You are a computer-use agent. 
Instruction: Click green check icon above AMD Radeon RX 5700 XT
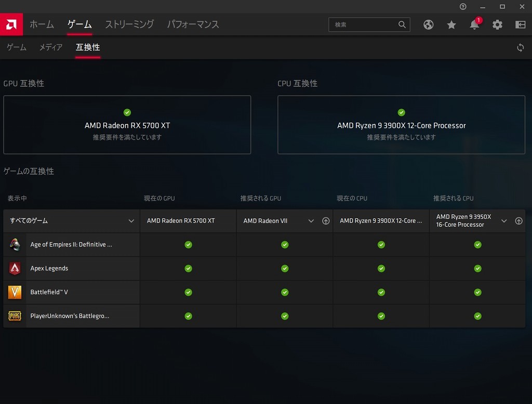[127, 112]
